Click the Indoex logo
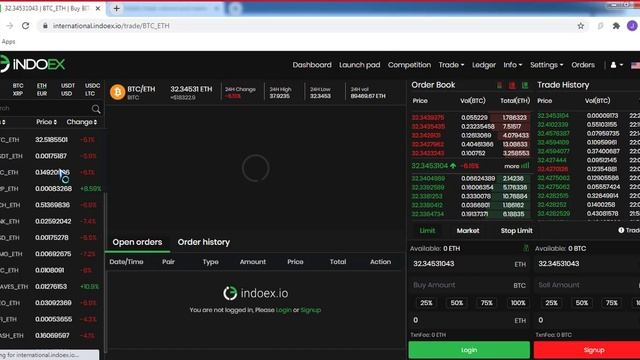Viewport: 640px width, 360px height. (33, 64)
